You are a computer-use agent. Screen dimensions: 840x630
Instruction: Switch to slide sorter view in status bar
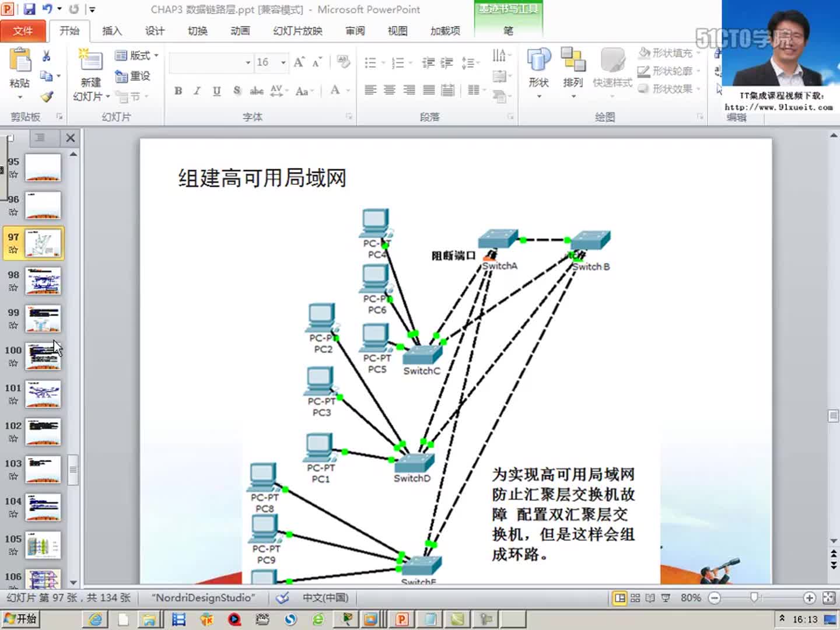[x=635, y=598]
